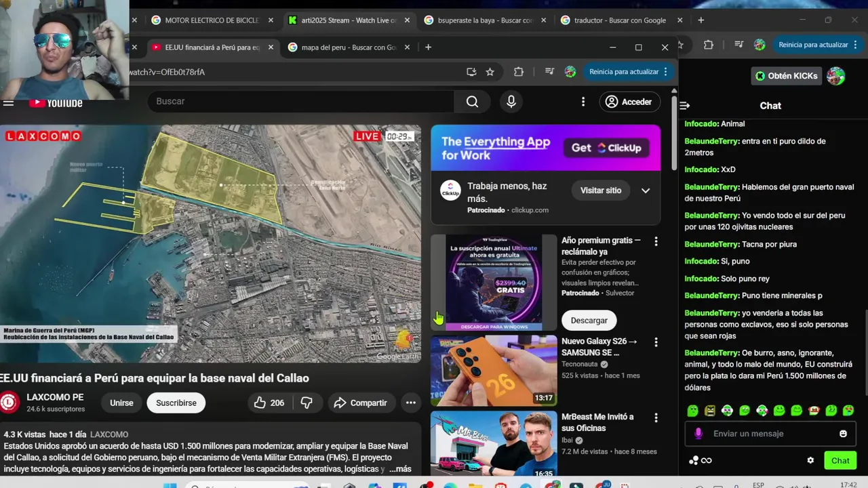Bookmark this page with the star icon
Image resolution: width=868 pixels, height=488 pixels.
tap(490, 72)
